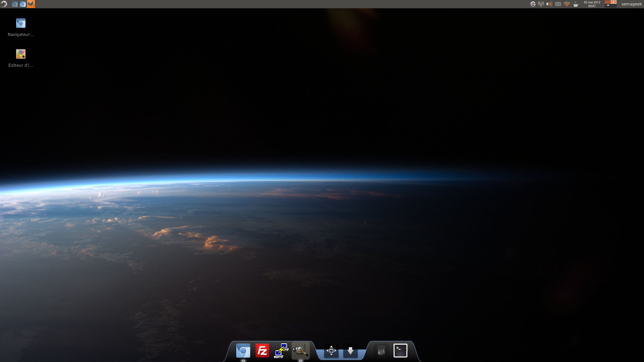The width and height of the screenshot is (644, 362).
Task: Switch to first Chromium window in top panel
Action: coord(15,4)
